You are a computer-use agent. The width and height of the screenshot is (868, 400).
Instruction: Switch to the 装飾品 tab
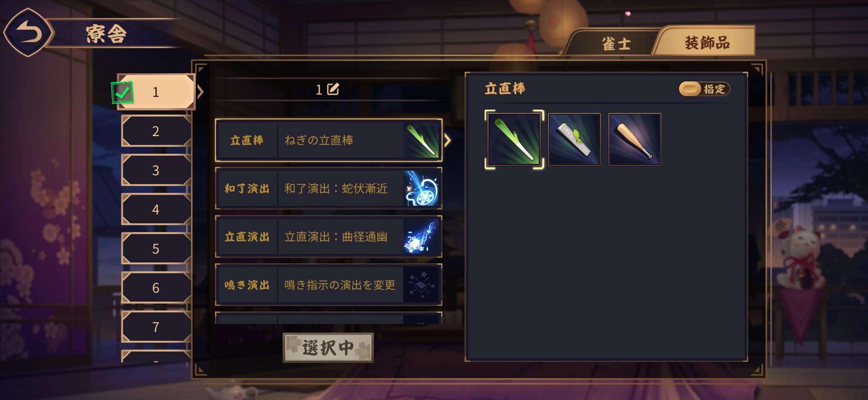(x=707, y=43)
